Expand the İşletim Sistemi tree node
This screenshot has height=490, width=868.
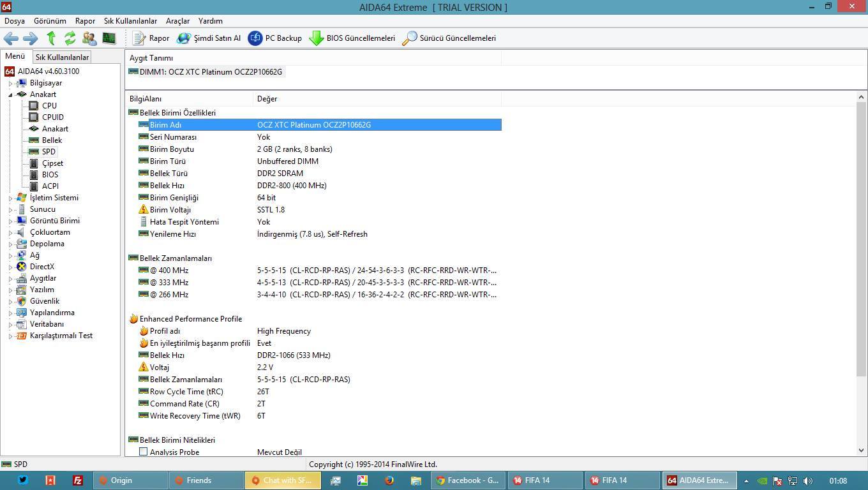click(11, 198)
